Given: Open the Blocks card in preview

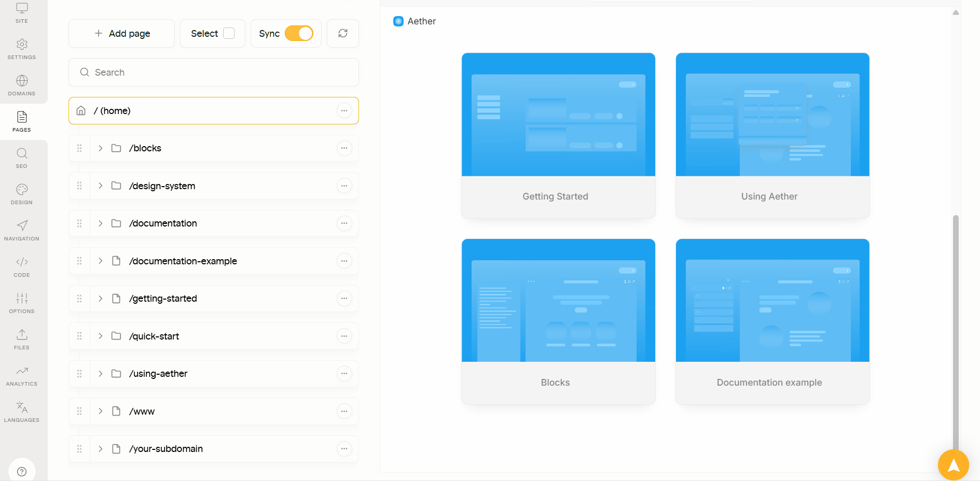Looking at the screenshot, I should [x=558, y=321].
